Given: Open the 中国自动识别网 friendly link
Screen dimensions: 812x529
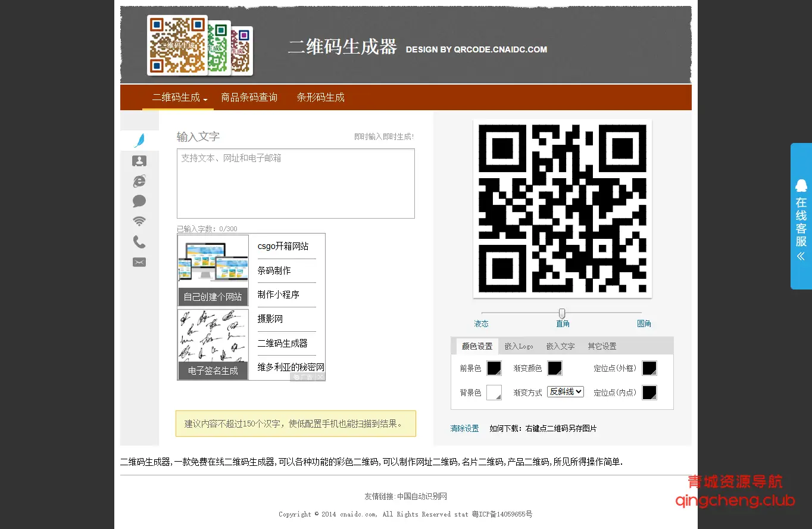Looking at the screenshot, I should point(422,496).
